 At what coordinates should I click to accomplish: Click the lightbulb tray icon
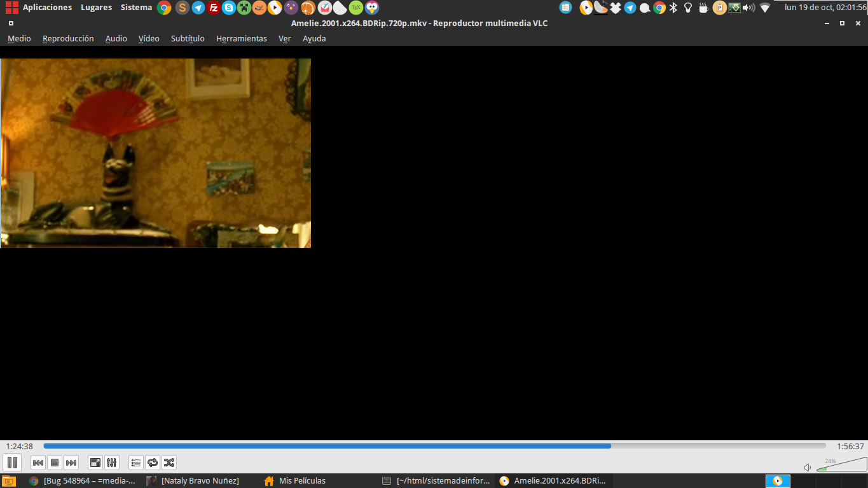pos(687,8)
